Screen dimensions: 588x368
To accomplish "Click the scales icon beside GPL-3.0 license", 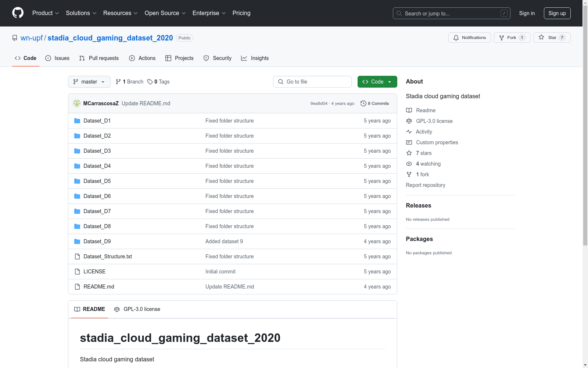I will click(x=409, y=121).
